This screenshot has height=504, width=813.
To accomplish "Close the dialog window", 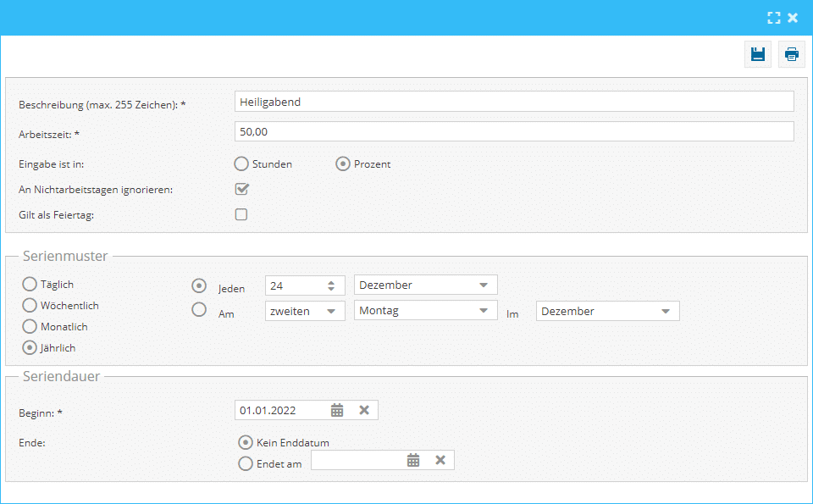I will [x=793, y=17].
